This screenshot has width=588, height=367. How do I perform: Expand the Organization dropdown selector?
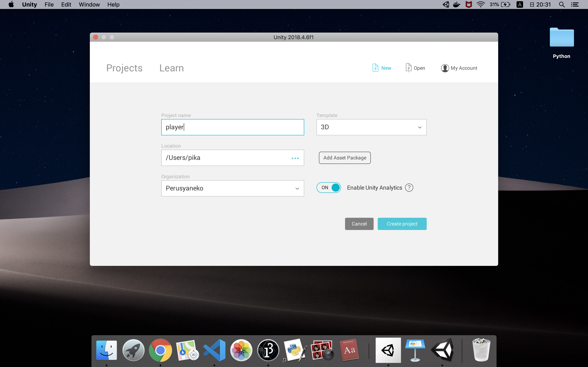(296, 188)
